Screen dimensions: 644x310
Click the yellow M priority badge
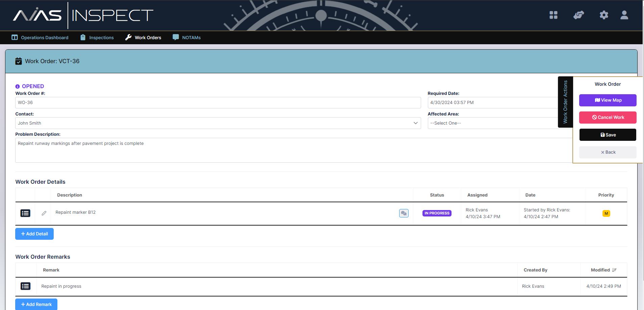point(606,213)
